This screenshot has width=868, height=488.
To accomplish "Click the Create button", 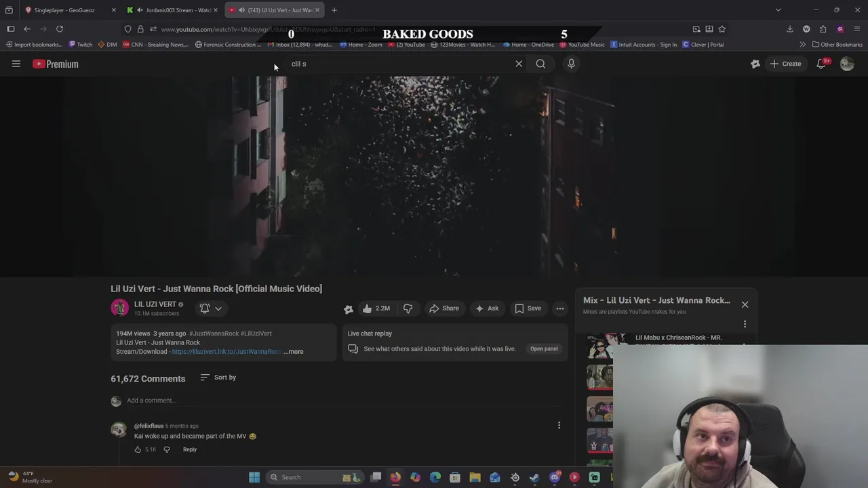I will (x=785, y=64).
